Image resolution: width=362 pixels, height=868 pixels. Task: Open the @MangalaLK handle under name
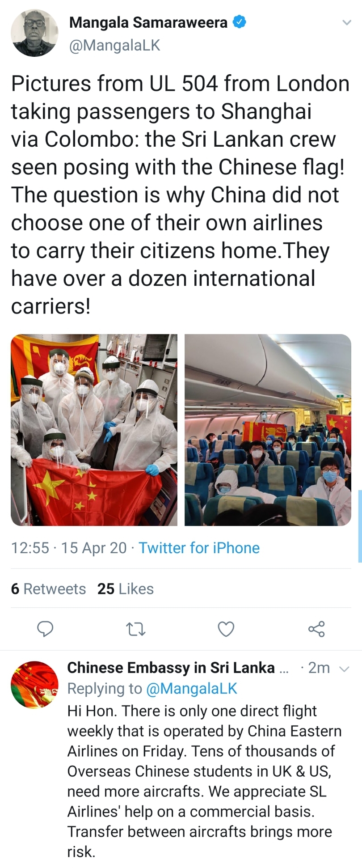pos(114,45)
